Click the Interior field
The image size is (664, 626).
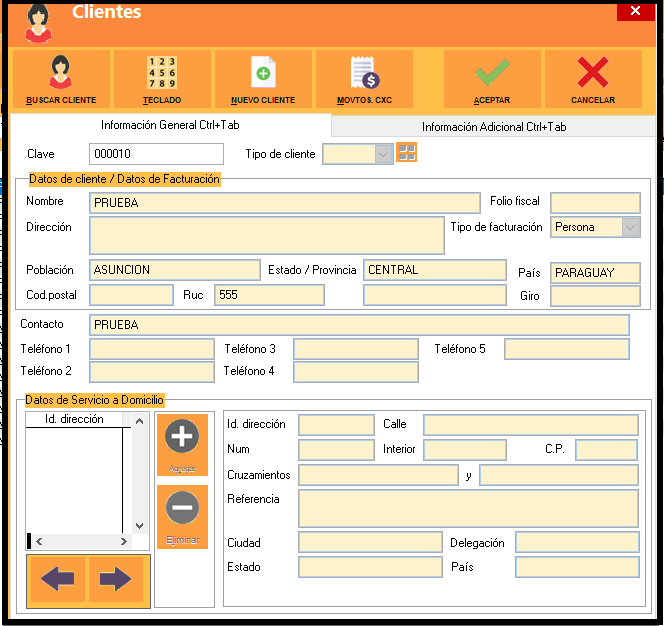point(465,450)
